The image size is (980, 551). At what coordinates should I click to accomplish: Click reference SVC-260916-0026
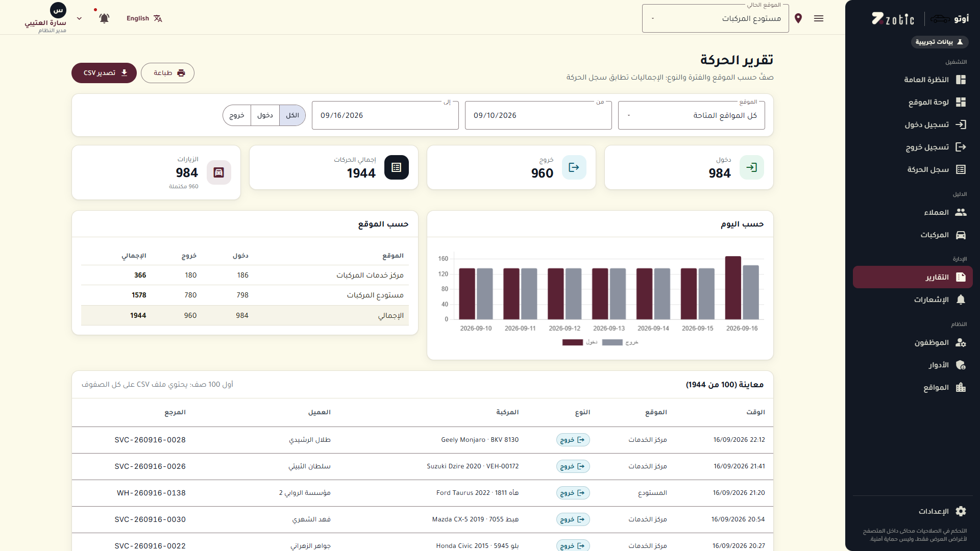[x=150, y=466]
